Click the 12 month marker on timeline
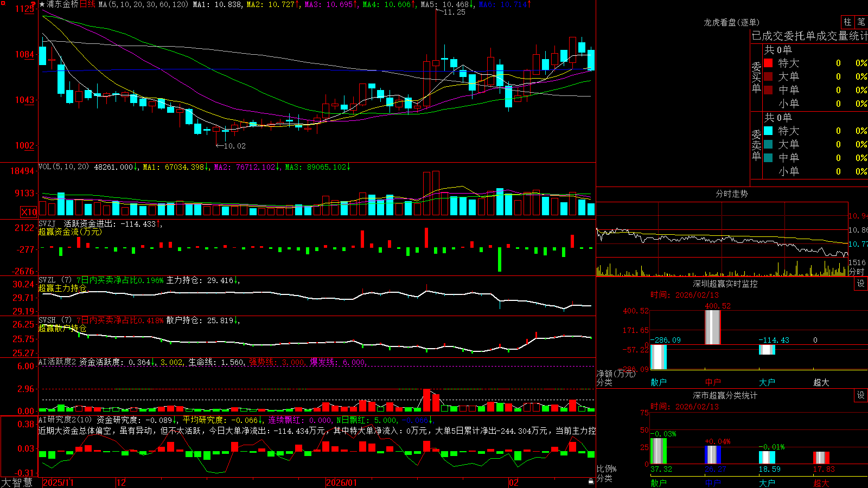Viewport: 868px width, 488px height. (x=122, y=483)
